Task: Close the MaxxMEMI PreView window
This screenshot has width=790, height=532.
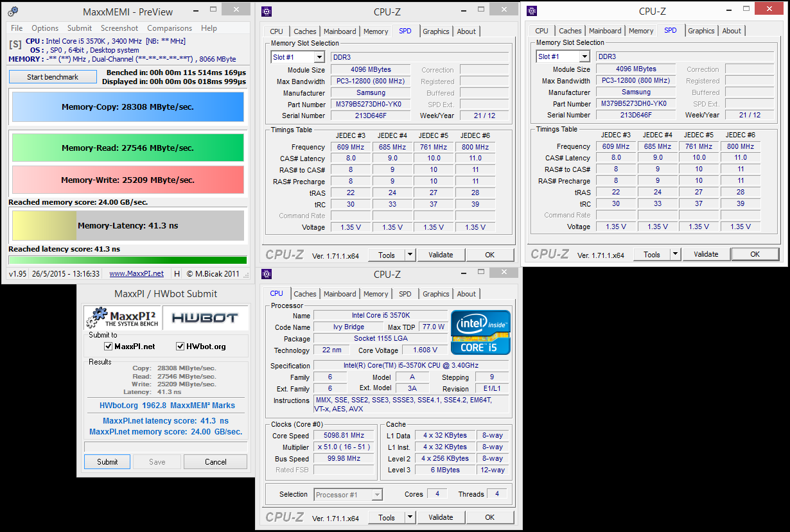Action: tap(237, 9)
